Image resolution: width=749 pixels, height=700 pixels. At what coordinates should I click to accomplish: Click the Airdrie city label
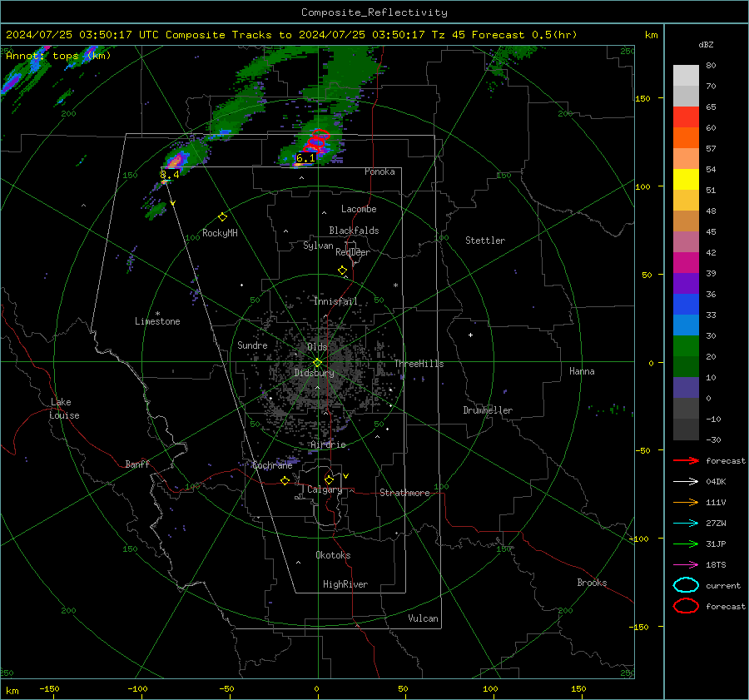point(328,444)
